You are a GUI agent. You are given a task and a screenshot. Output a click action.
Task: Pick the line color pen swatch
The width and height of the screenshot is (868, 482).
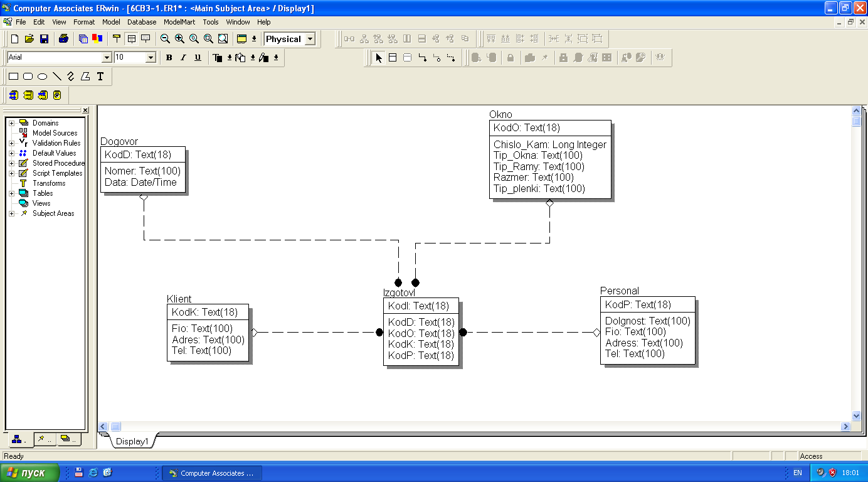pos(264,58)
